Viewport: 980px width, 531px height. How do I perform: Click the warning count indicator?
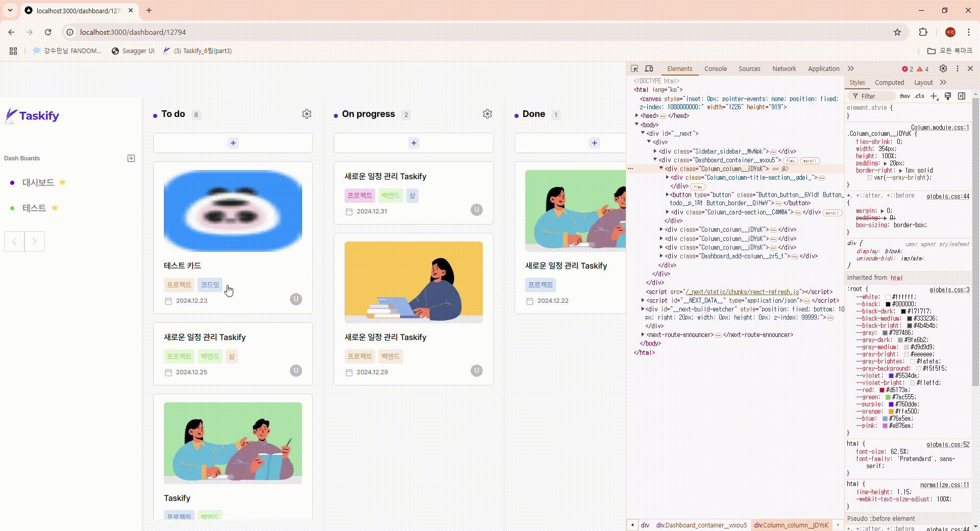click(x=923, y=69)
